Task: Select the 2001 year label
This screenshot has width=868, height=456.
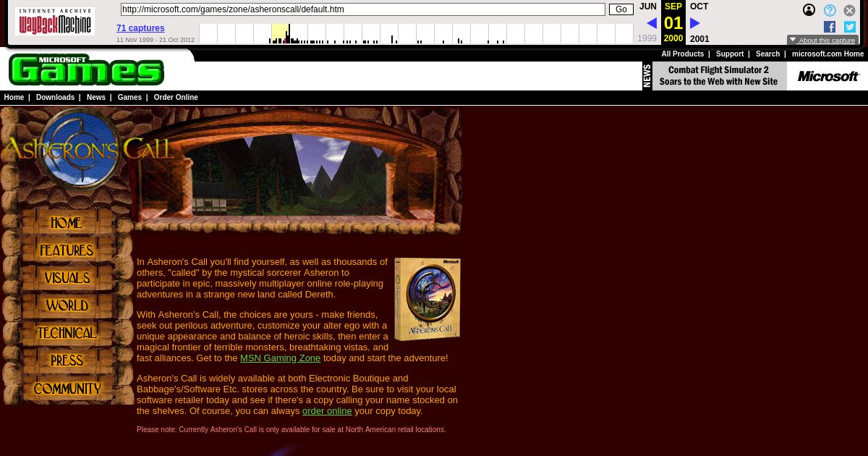Action: click(699, 39)
